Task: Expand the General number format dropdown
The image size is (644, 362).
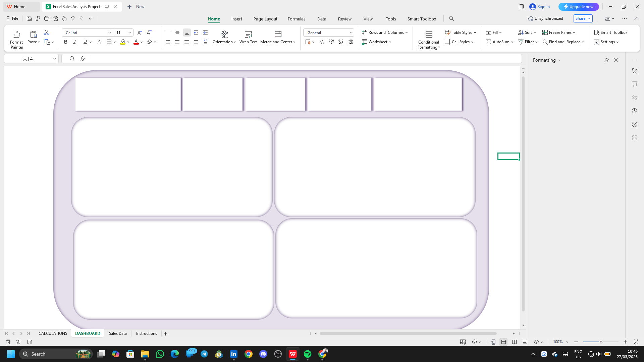Action: 351,33
